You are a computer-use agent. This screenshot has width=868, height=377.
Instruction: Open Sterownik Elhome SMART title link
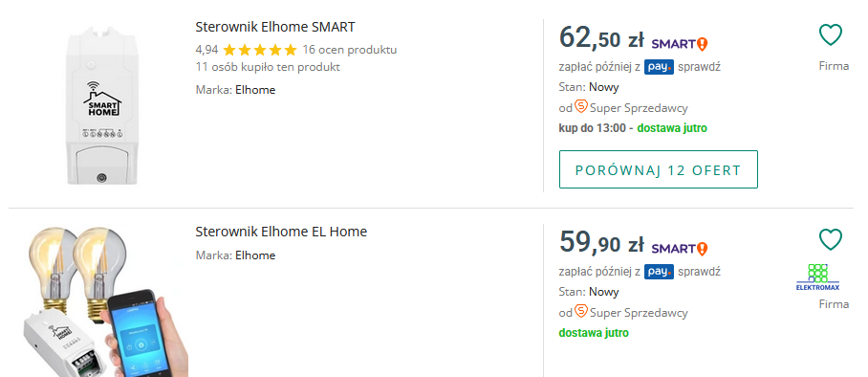coord(275,27)
